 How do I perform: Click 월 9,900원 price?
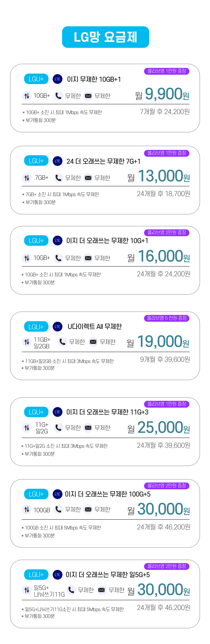[162, 94]
